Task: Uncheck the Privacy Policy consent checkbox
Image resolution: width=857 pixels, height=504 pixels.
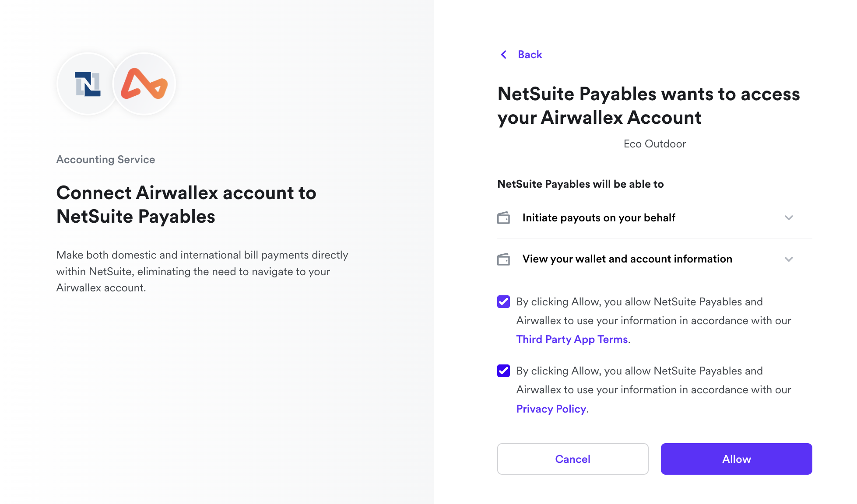Action: [x=503, y=371]
